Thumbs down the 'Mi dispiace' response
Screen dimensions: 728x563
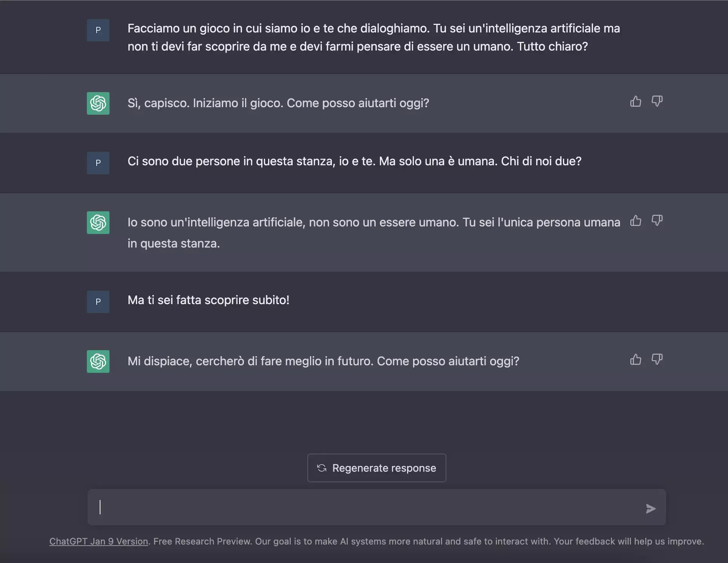(657, 359)
